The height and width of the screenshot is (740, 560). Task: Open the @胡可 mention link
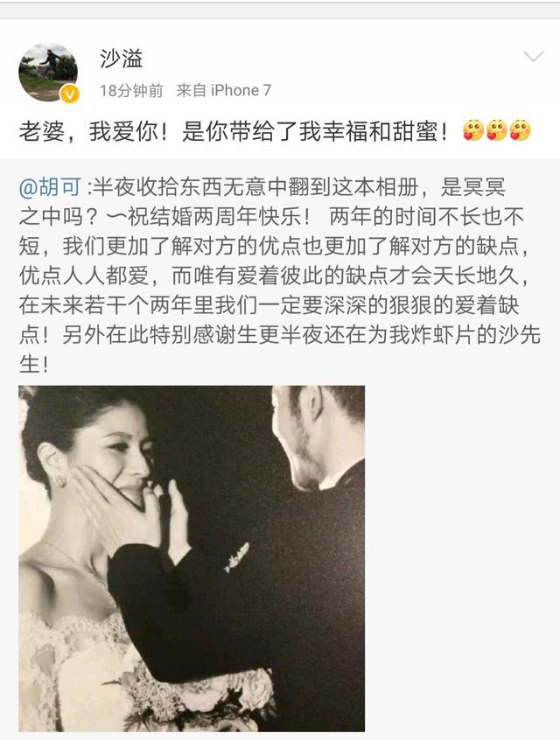coord(50,187)
